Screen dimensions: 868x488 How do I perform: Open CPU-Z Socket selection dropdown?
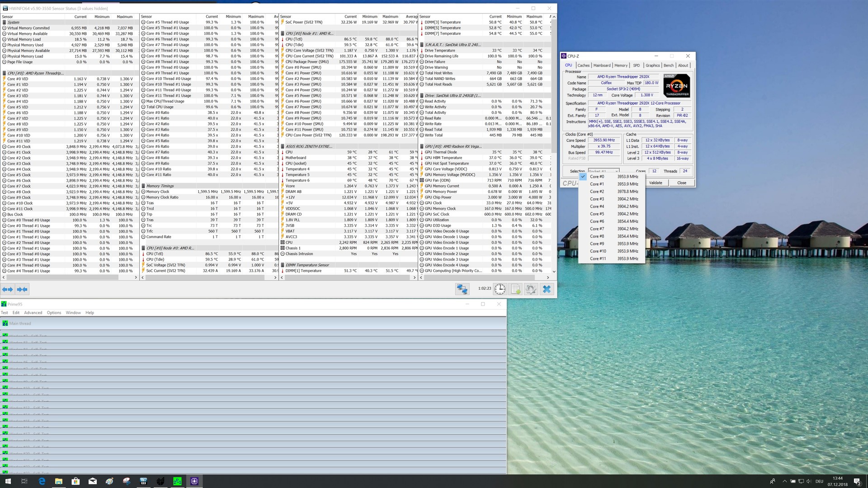(x=604, y=171)
